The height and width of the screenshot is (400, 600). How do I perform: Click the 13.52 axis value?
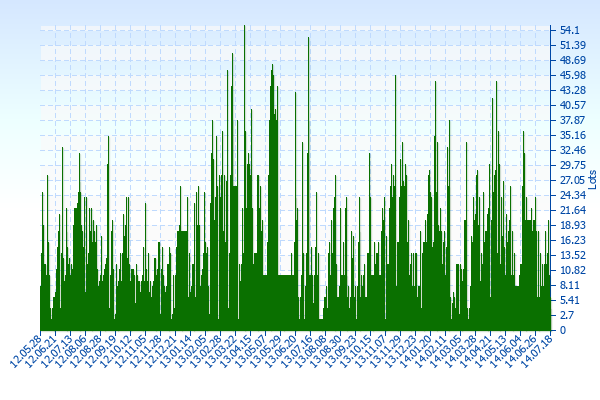(573, 255)
